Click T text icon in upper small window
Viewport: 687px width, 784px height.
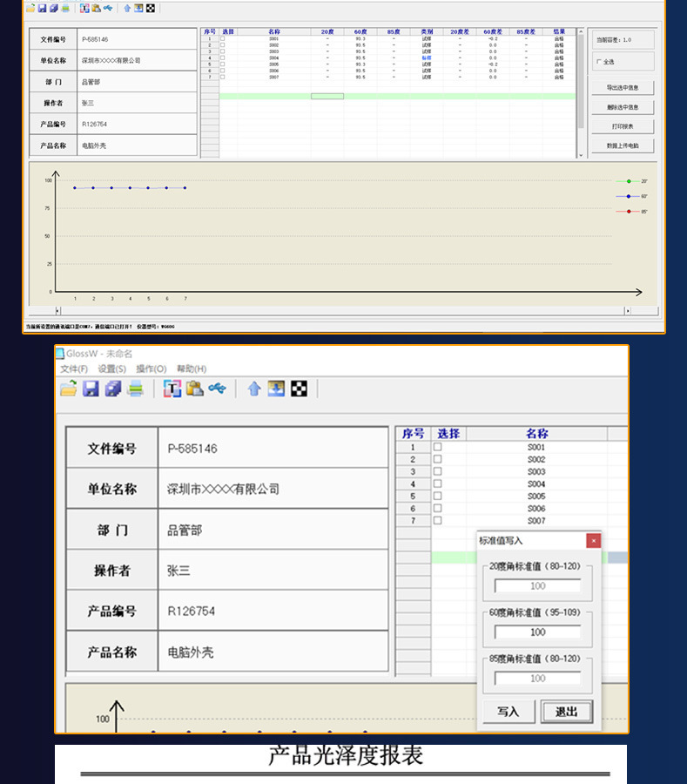point(85,8)
